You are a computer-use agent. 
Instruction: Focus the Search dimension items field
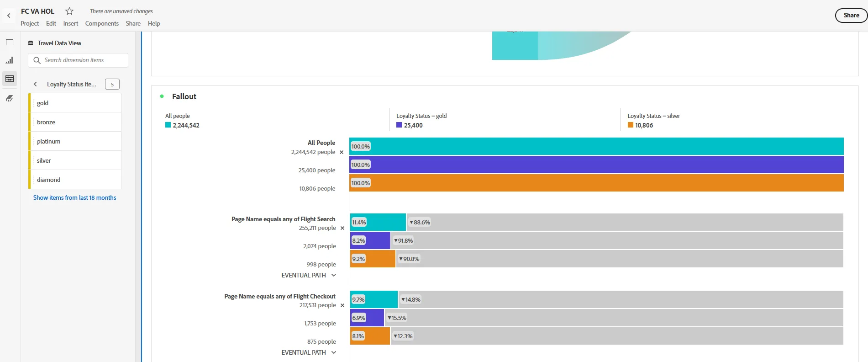point(78,60)
